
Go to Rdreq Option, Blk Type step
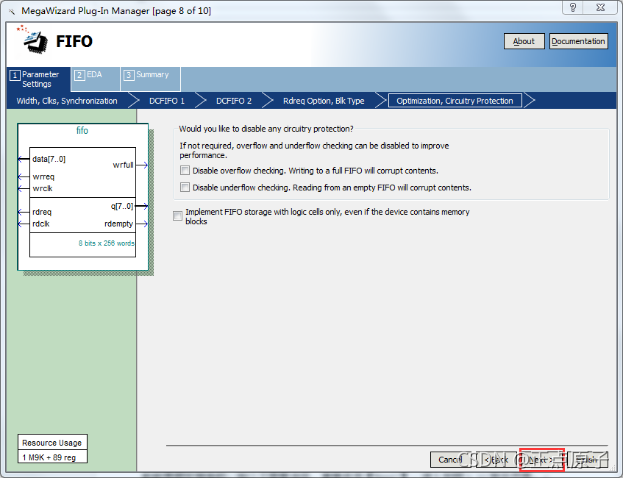coord(324,101)
